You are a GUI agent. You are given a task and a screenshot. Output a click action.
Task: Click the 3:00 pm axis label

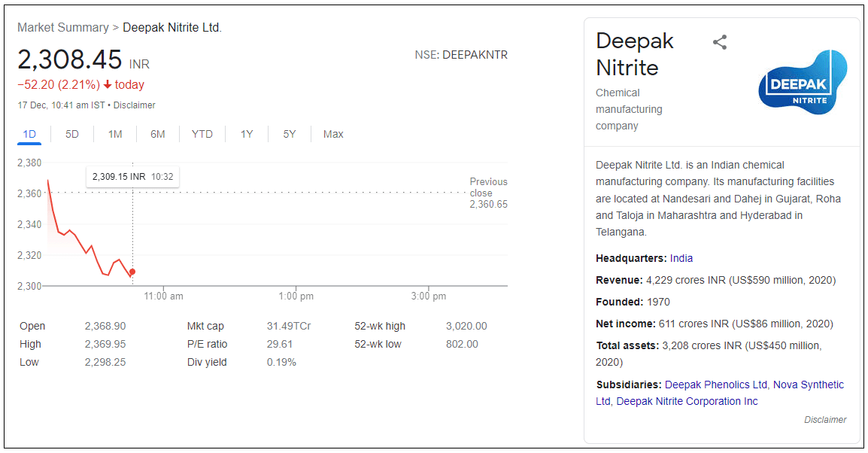pyautogui.click(x=429, y=296)
